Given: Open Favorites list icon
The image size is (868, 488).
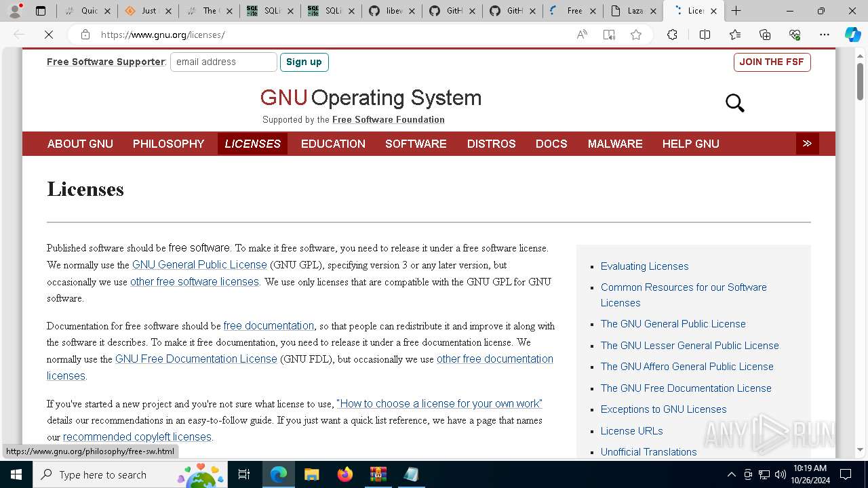Looking at the screenshot, I should (x=735, y=35).
